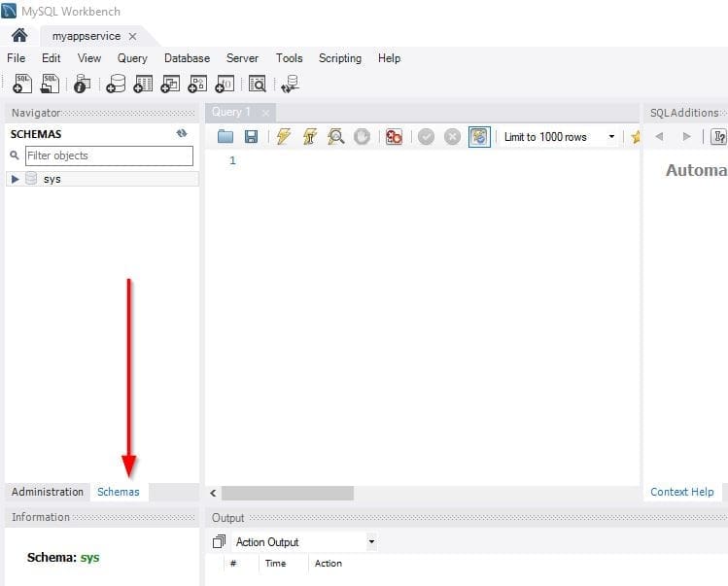Open the Context Help link
This screenshot has height=586, width=728.
click(x=681, y=492)
